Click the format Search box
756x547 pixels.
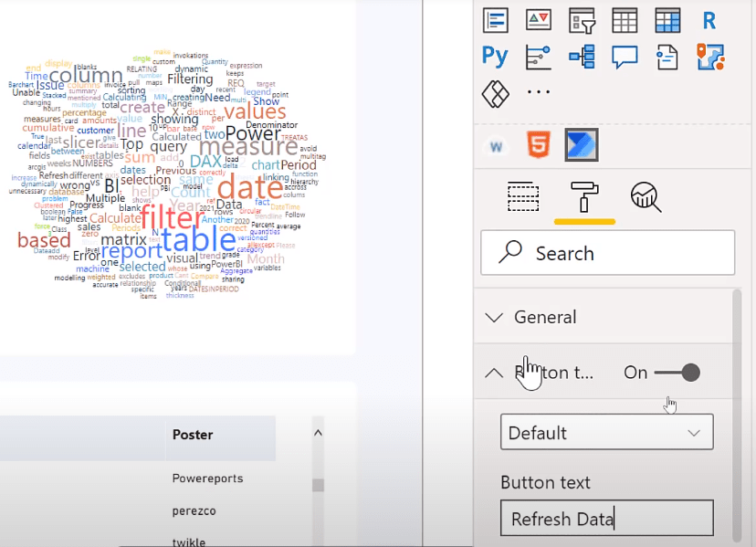click(x=607, y=253)
